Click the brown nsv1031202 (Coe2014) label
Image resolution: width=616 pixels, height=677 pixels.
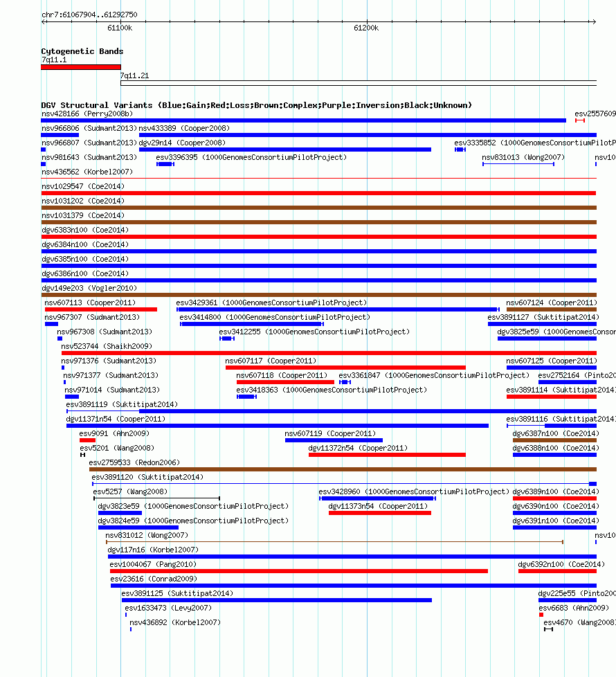pos(83,201)
